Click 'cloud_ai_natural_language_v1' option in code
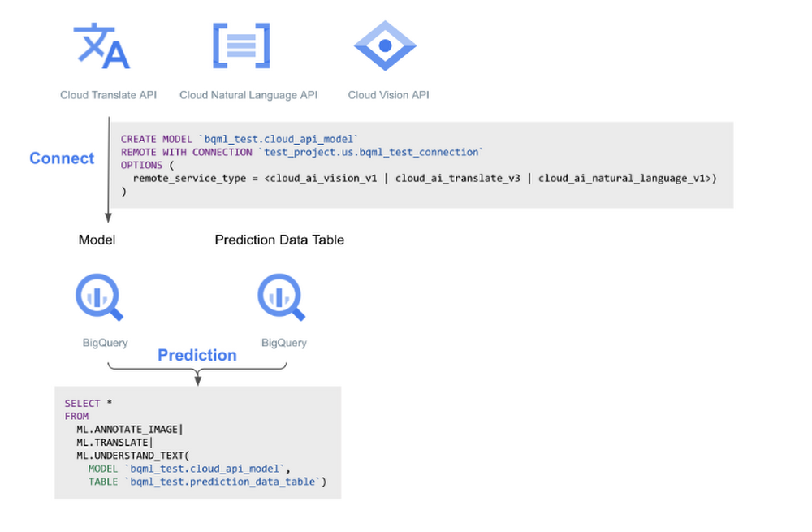 click(621, 178)
